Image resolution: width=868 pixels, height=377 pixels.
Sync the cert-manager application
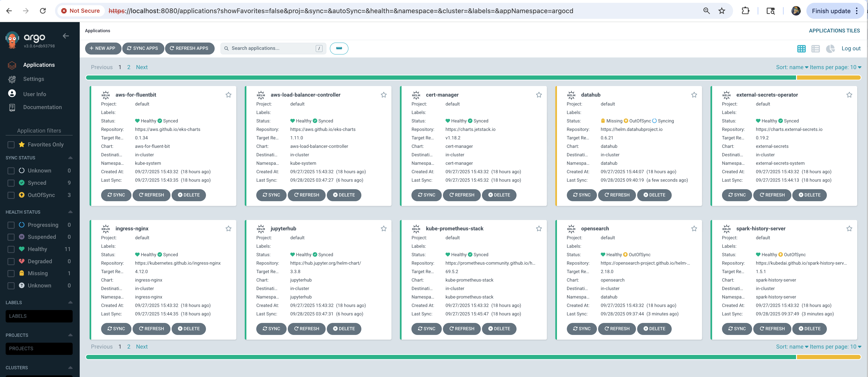[x=426, y=195]
